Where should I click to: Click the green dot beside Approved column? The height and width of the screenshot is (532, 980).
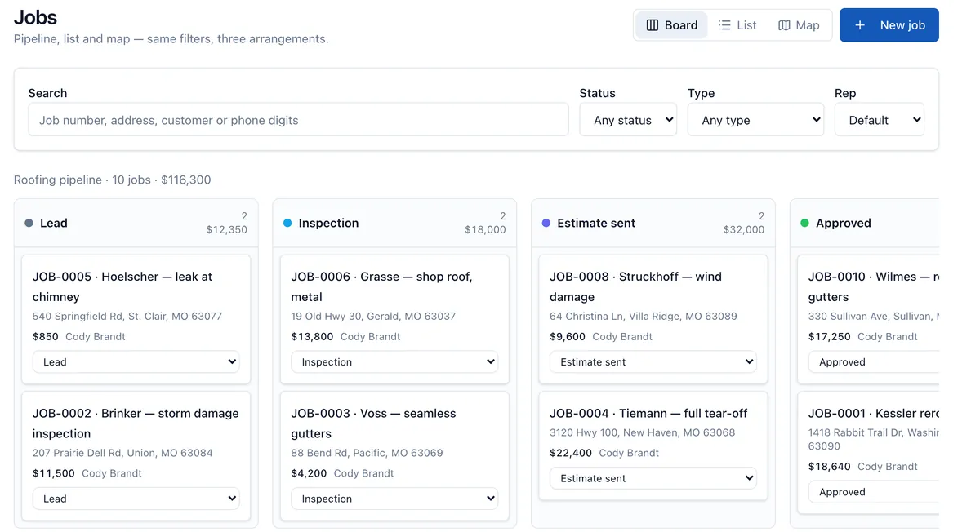[x=804, y=223]
